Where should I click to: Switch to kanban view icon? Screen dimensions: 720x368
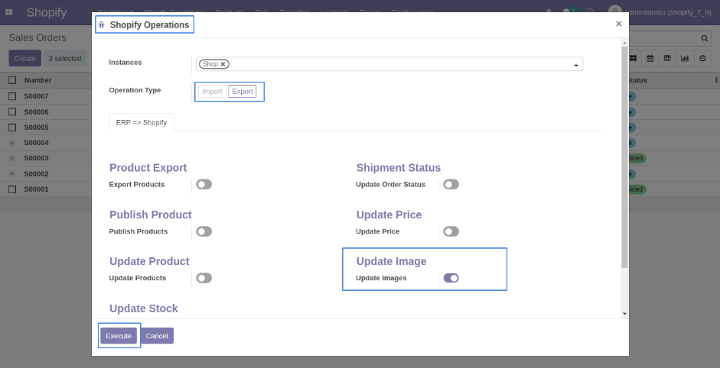click(x=633, y=58)
